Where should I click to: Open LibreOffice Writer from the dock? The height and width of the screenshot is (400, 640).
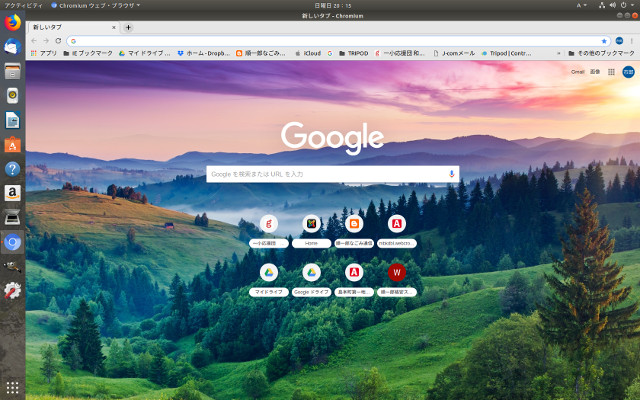pyautogui.click(x=13, y=120)
